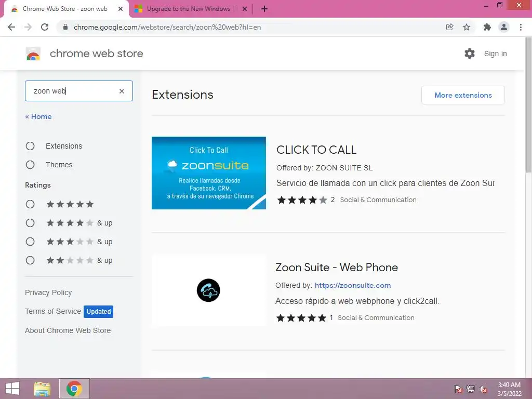Click the Updated badge
This screenshot has height=399, width=532.
point(98,312)
